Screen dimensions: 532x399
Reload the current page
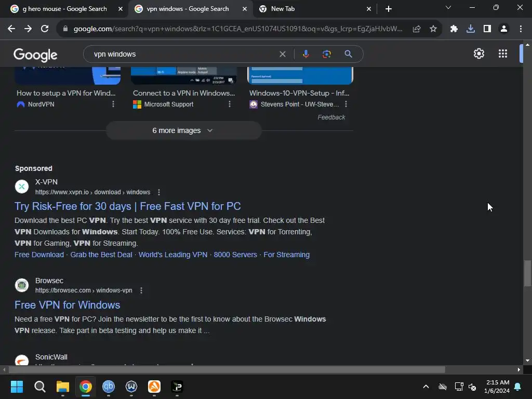45,29
